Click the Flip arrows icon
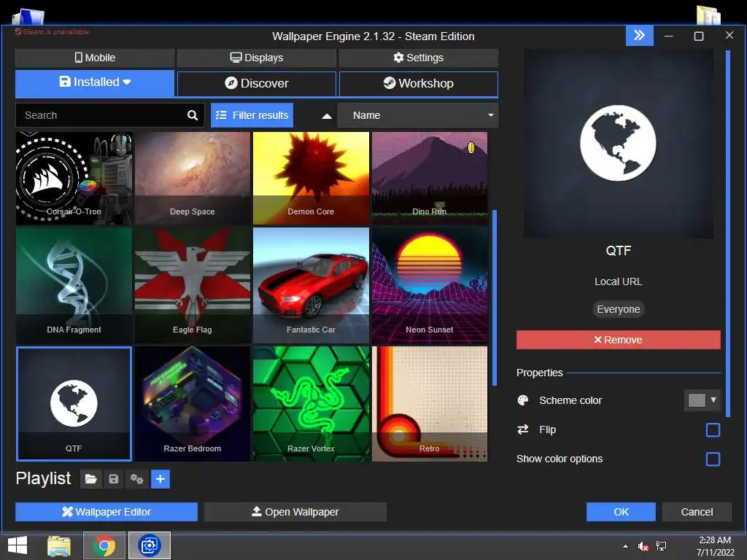Screen dimensions: 747x560 [523, 429]
